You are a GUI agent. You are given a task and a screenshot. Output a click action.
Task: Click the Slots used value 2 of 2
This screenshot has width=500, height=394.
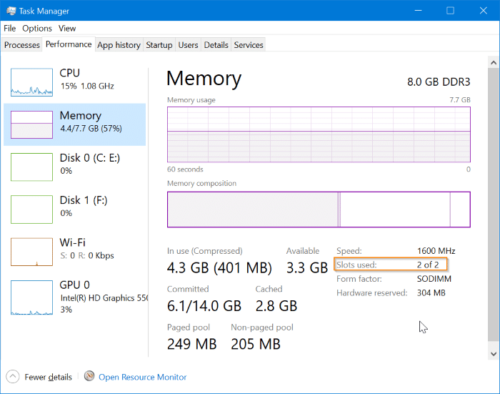(x=428, y=265)
